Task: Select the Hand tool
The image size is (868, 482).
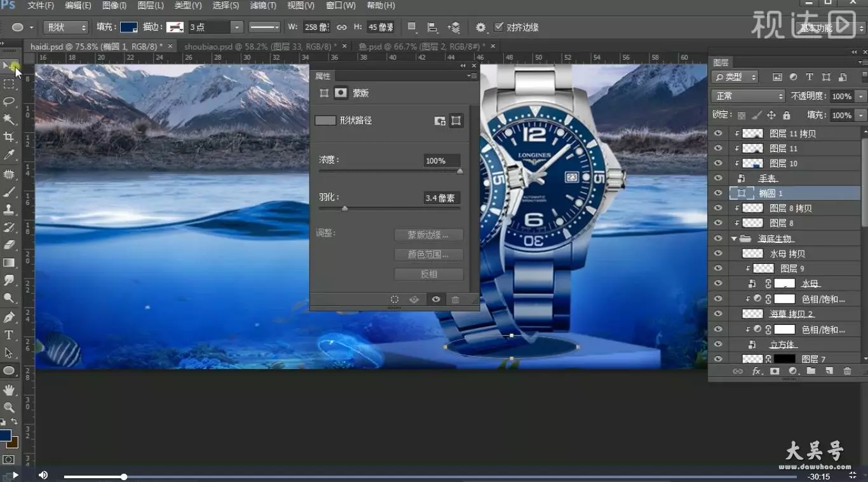Action: click(9, 390)
